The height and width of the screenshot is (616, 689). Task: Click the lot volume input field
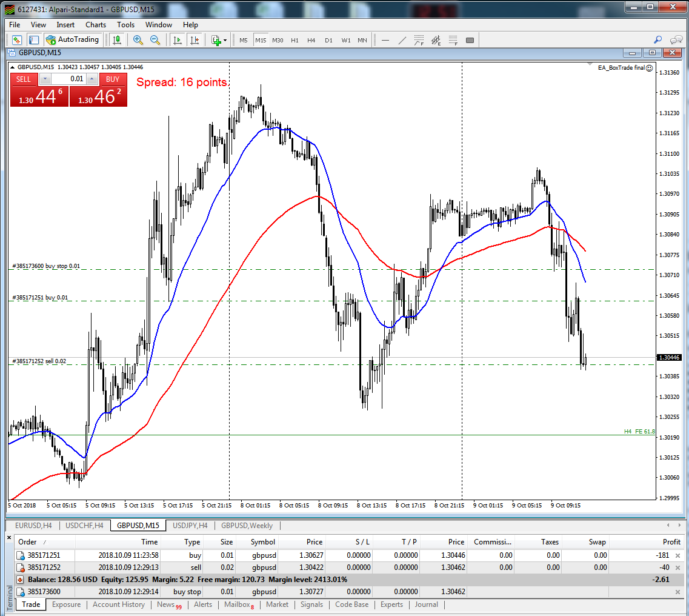coord(68,79)
